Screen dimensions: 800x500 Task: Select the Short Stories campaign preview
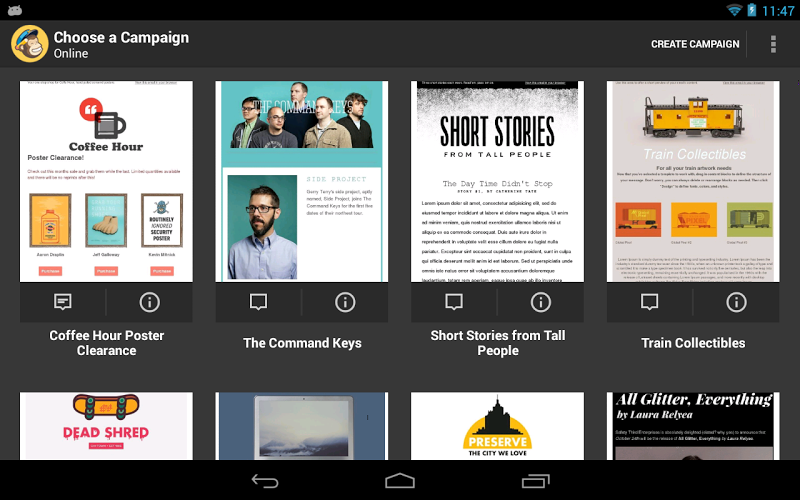click(497, 181)
